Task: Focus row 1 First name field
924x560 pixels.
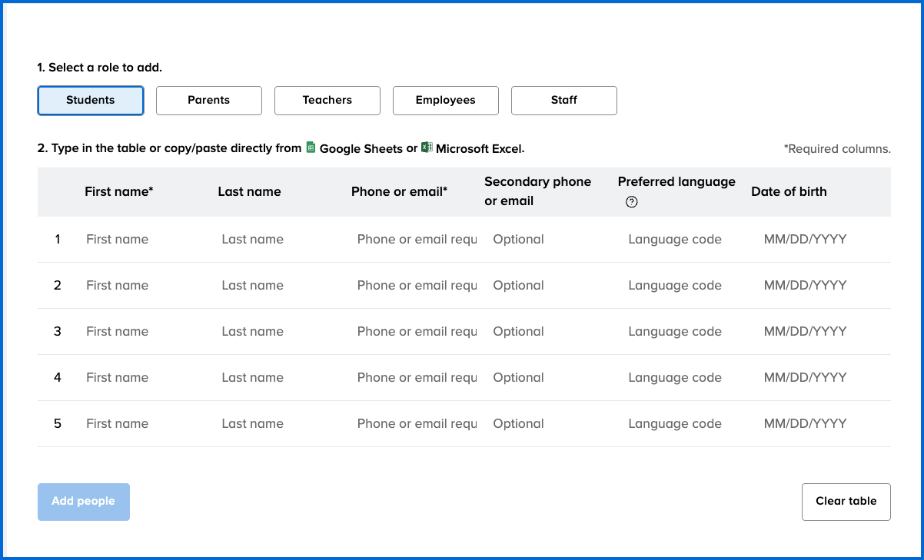Action: [x=142, y=240]
